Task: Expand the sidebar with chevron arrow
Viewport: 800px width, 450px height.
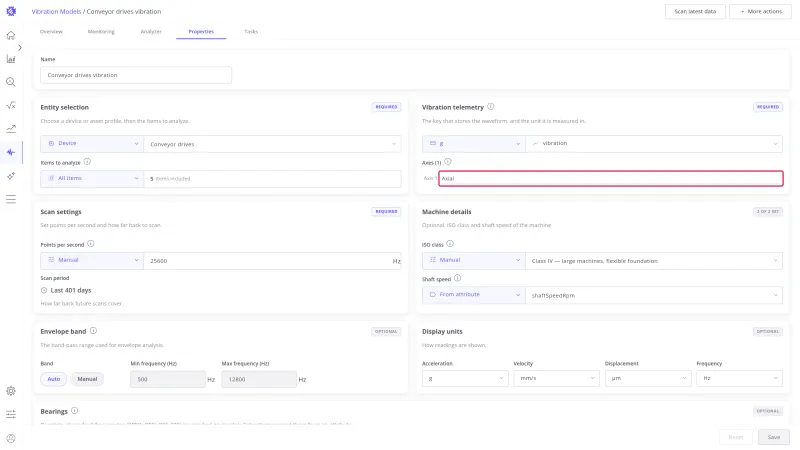Action: pos(19,47)
